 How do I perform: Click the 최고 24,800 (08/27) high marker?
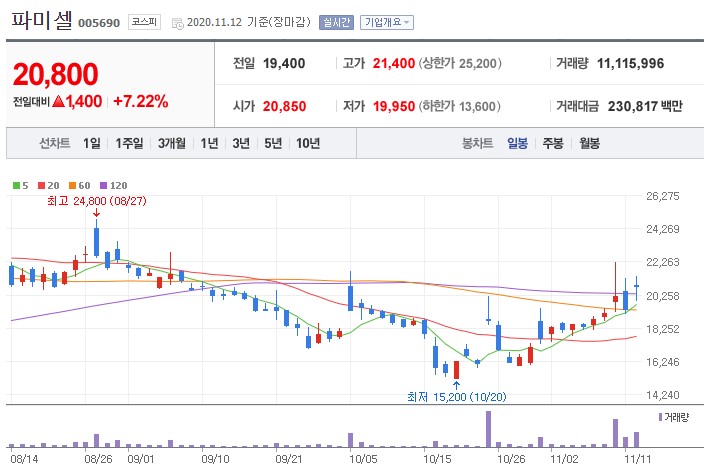pos(97,201)
